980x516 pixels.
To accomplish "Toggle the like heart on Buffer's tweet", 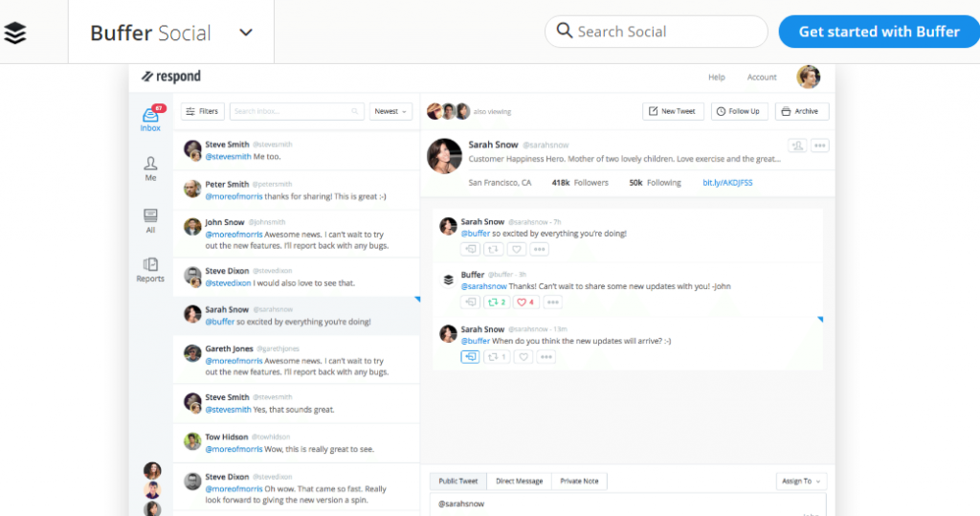I will click(x=525, y=303).
